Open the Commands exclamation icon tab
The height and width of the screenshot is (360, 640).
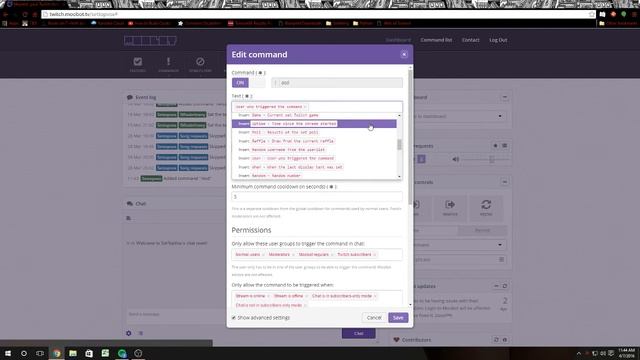coord(168,64)
